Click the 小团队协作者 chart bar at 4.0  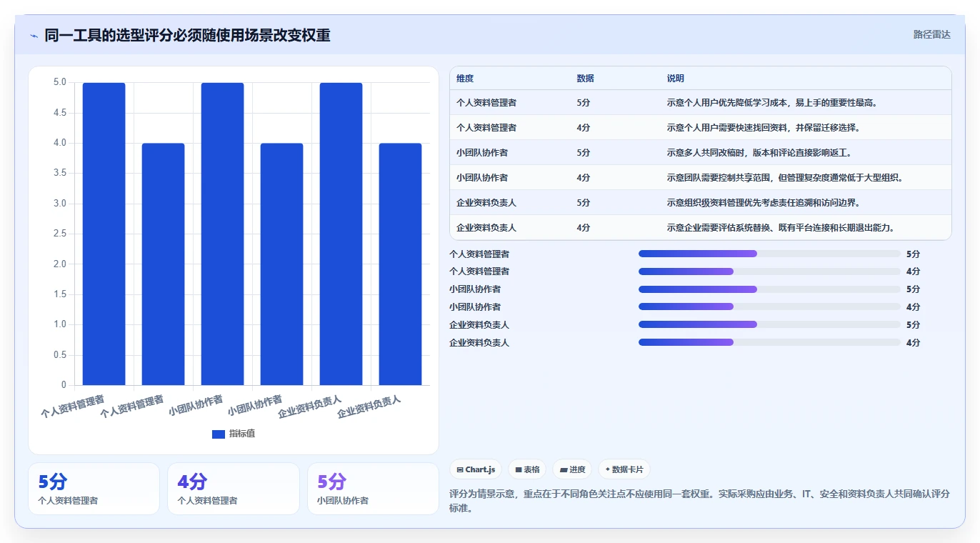coord(281,264)
